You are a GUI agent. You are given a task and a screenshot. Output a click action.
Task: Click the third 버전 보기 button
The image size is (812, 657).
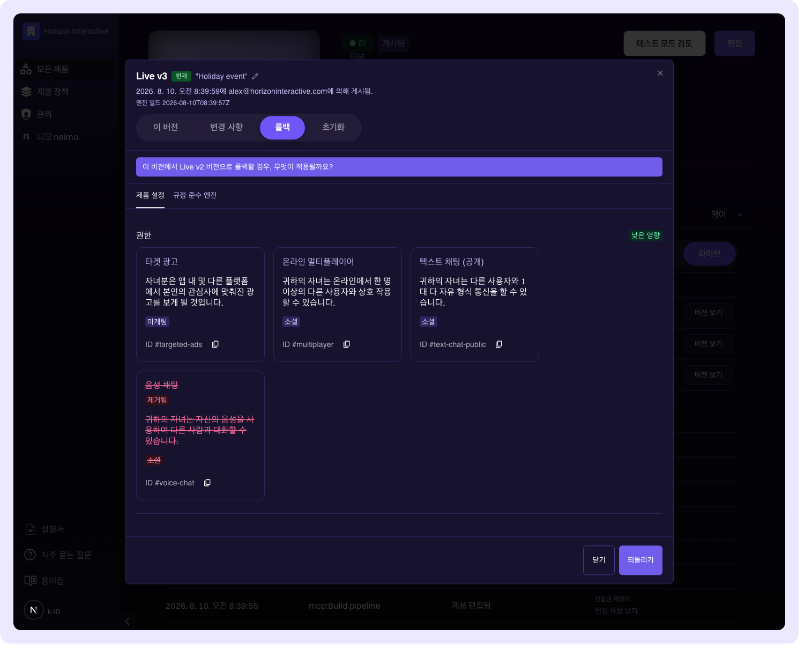coord(709,375)
